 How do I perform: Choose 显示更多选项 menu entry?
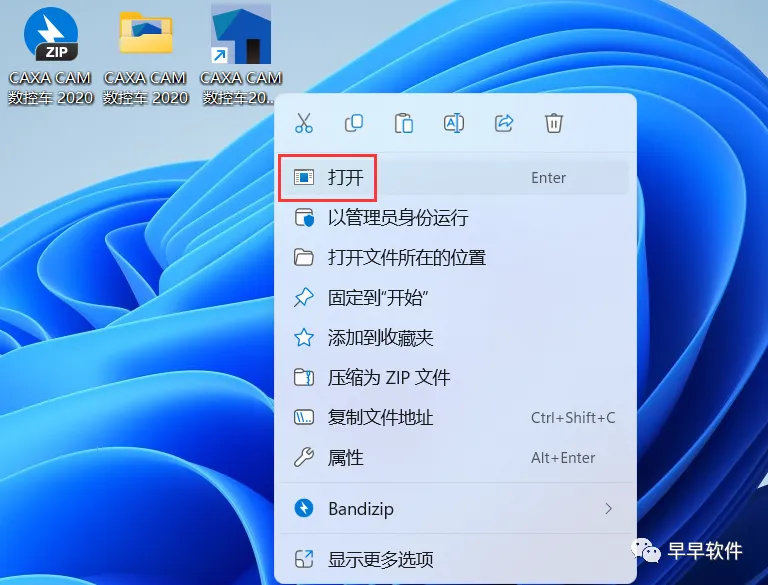455,559
